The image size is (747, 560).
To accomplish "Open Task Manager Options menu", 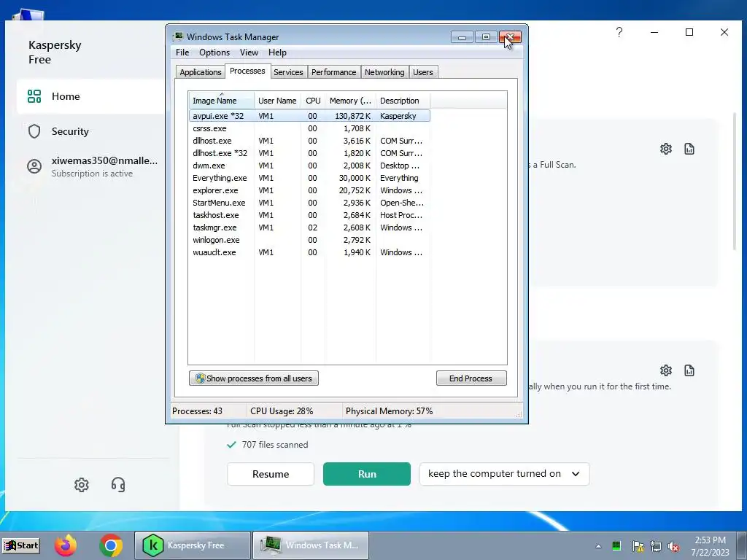I will tap(214, 52).
